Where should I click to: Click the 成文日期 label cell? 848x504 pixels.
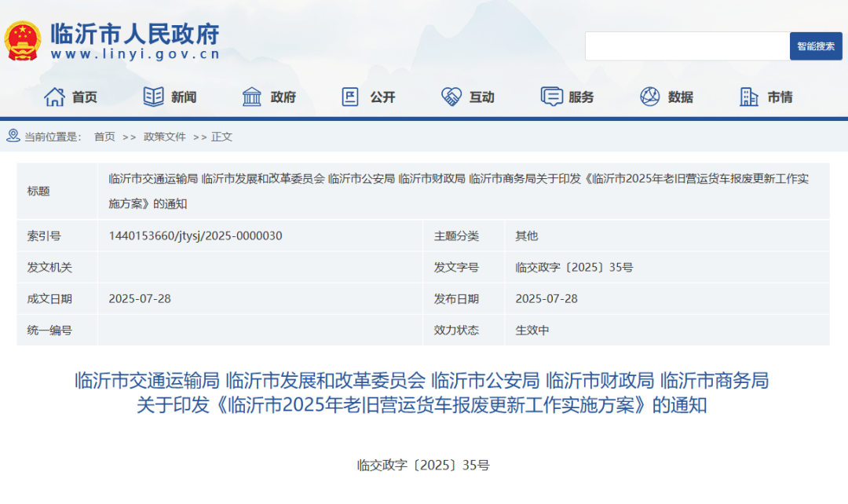pos(57,298)
